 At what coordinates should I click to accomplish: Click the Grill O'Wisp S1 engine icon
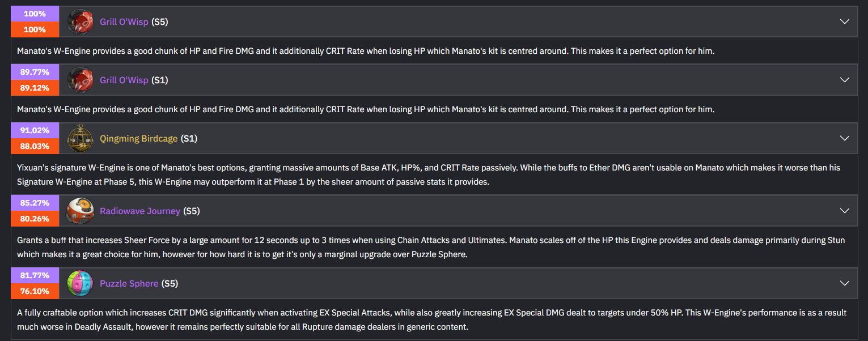(x=81, y=80)
